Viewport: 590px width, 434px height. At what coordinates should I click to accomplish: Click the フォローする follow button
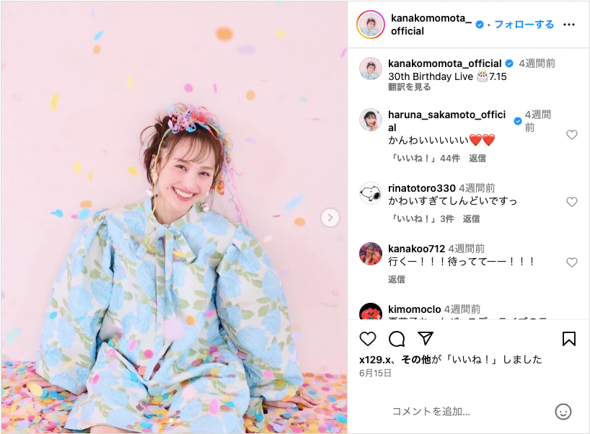(524, 24)
